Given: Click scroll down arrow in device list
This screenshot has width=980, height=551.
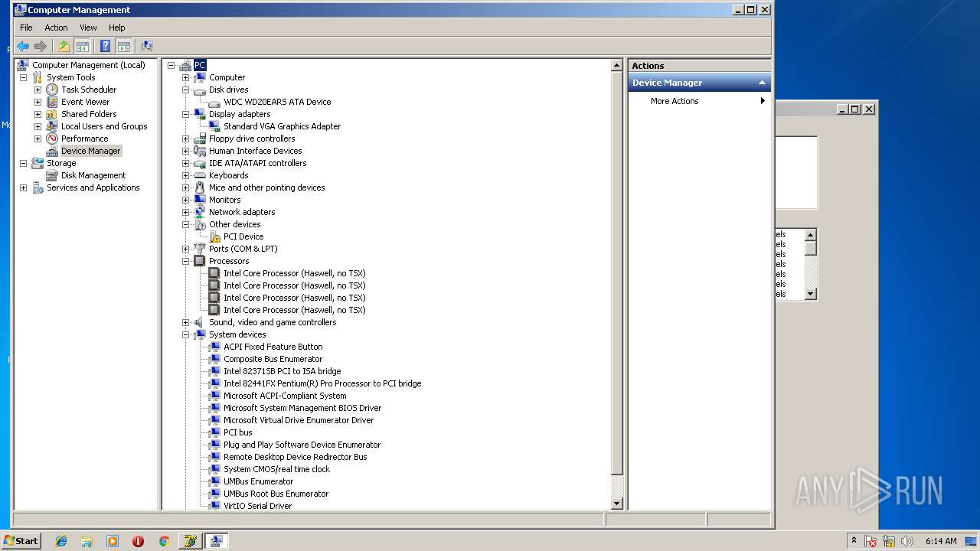Looking at the screenshot, I should point(617,504).
